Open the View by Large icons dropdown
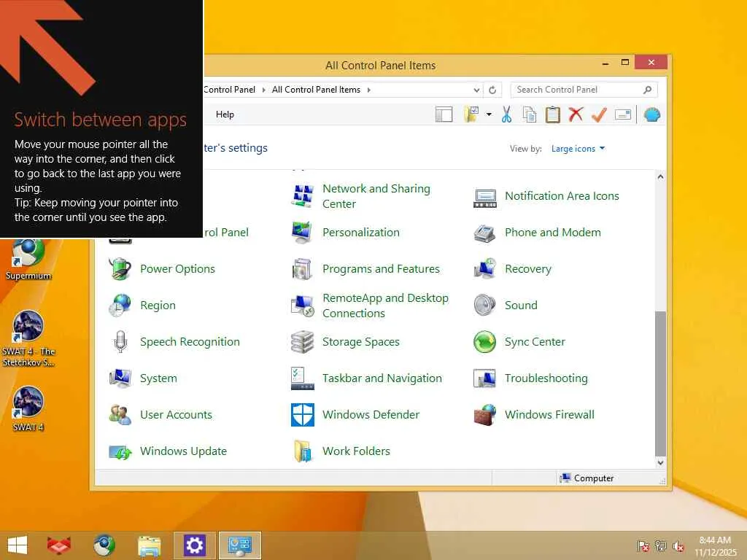The height and width of the screenshot is (560, 747). coord(578,149)
